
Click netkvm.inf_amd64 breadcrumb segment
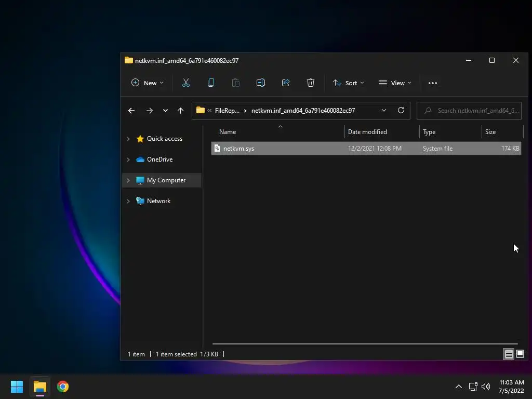tap(303, 111)
